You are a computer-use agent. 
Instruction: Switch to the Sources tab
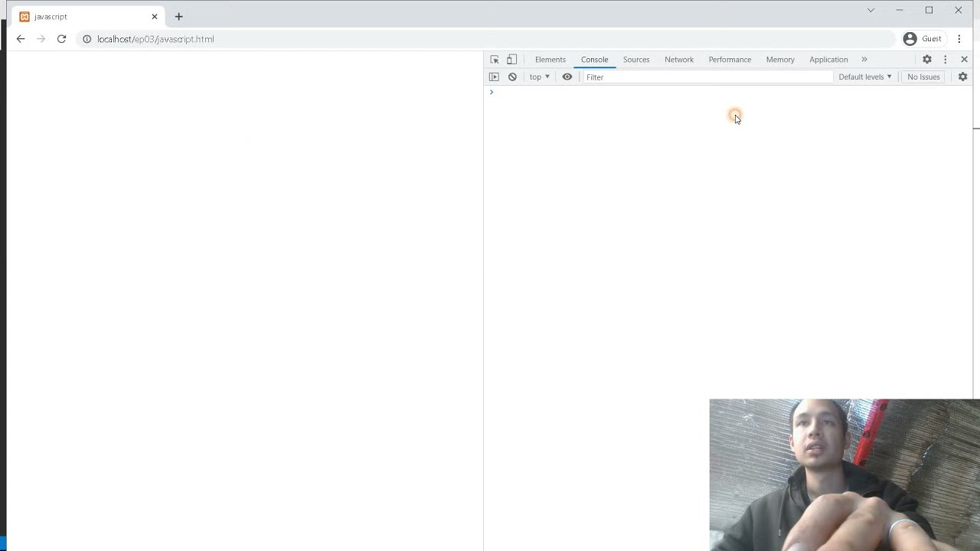(x=636, y=60)
